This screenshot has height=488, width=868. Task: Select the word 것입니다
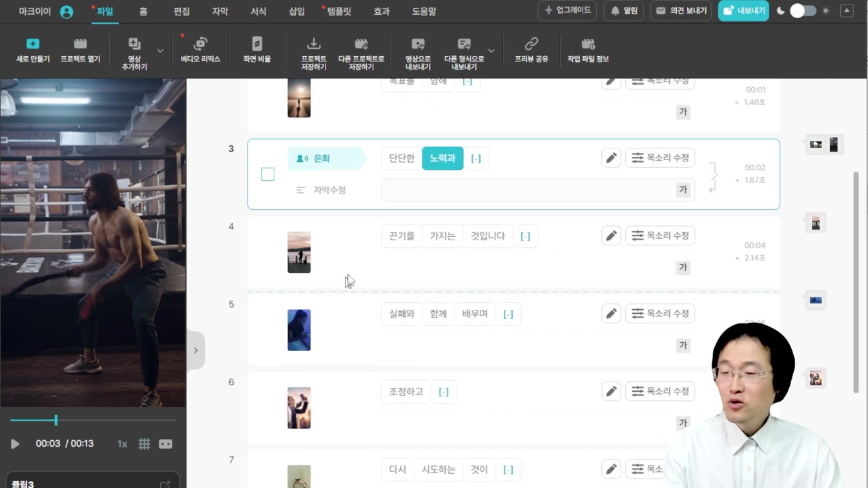coord(488,236)
